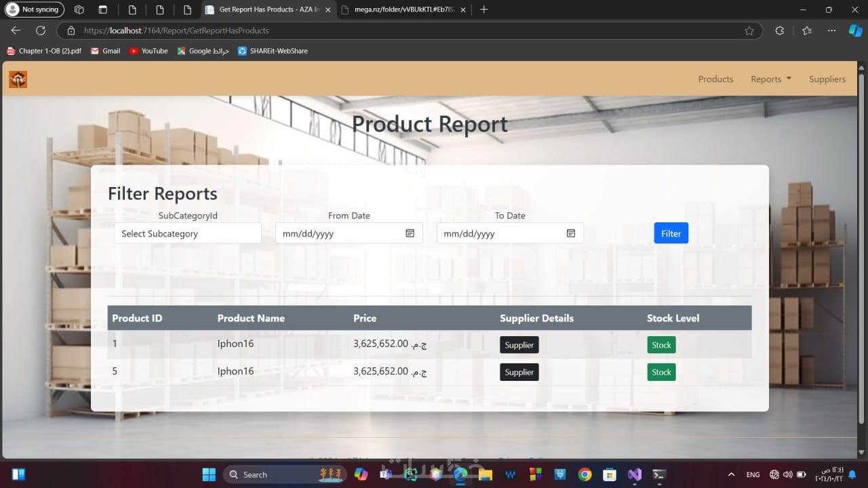
Task: Switch to the mega.nz folder tab
Action: (x=403, y=9)
